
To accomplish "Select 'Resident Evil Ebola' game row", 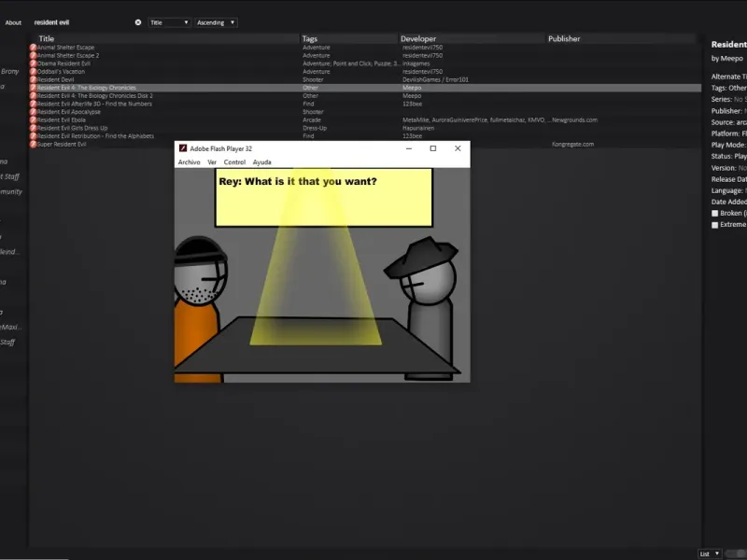I will (365, 120).
